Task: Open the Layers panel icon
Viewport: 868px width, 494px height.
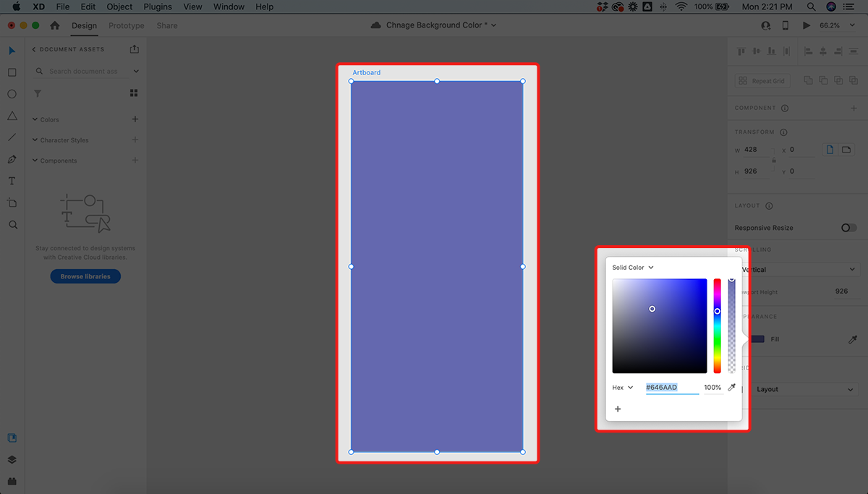Action: (x=12, y=459)
